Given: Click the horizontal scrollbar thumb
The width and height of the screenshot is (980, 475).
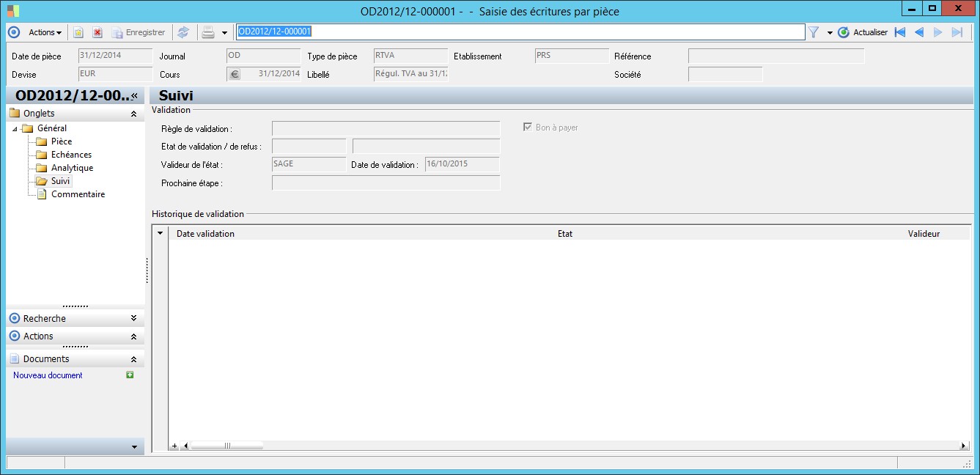Looking at the screenshot, I should (226, 446).
